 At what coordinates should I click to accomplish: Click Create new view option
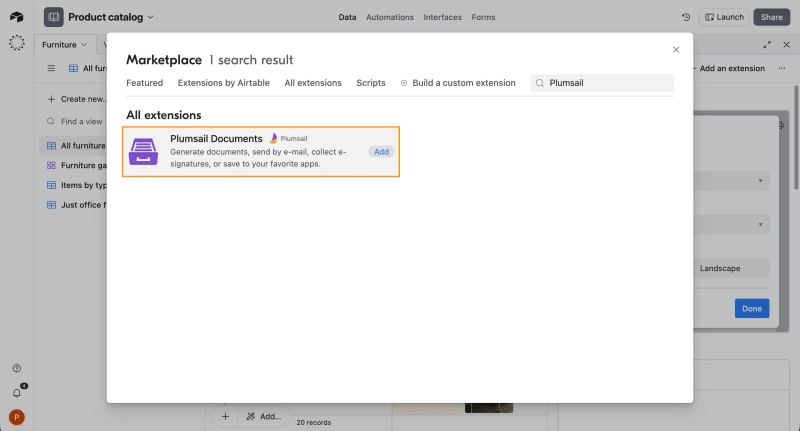click(77, 99)
